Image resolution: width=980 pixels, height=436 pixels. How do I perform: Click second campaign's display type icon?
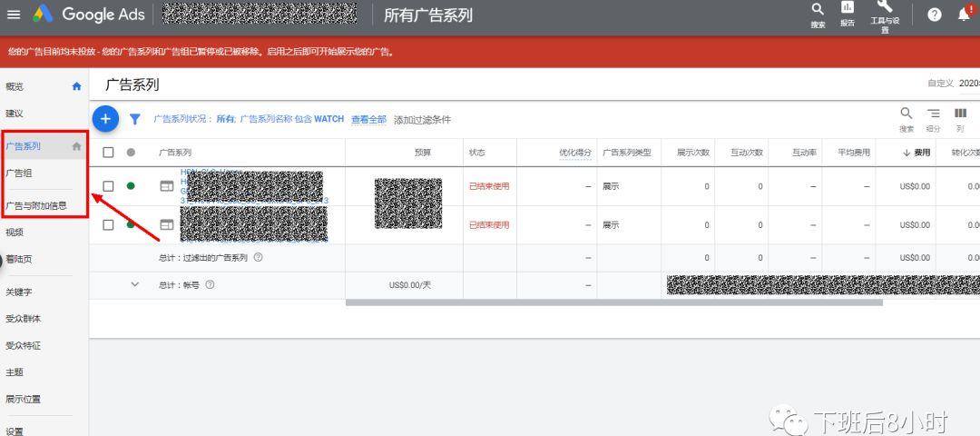(x=166, y=224)
